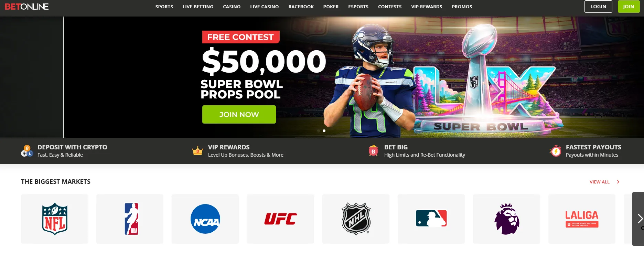Click the chevron next to View All
Viewport: 644px width, 253px height.
(x=618, y=182)
